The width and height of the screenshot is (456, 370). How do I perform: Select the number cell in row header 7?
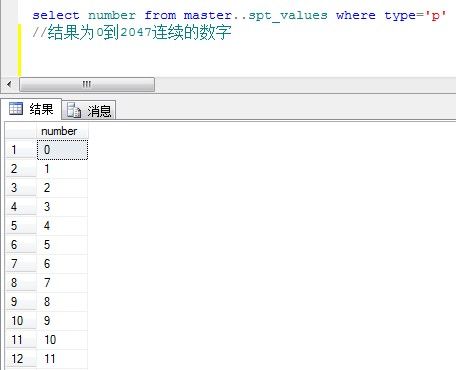[62, 264]
